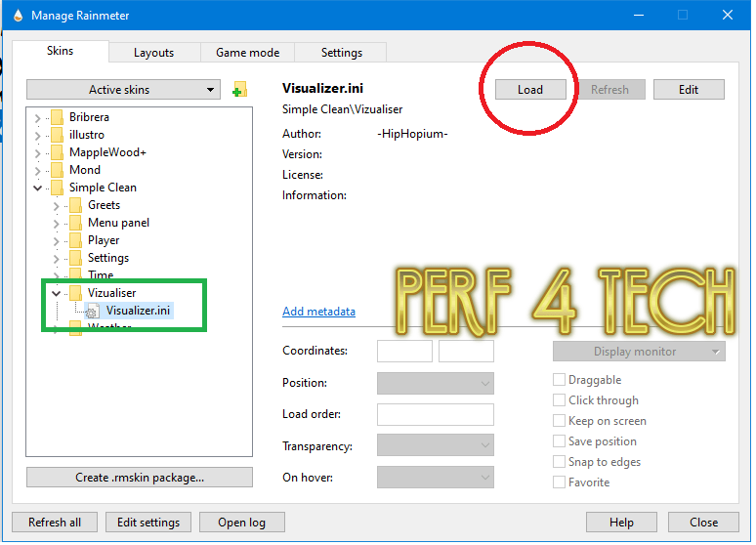
Task: Select the Player entry in tree
Action: (x=104, y=240)
